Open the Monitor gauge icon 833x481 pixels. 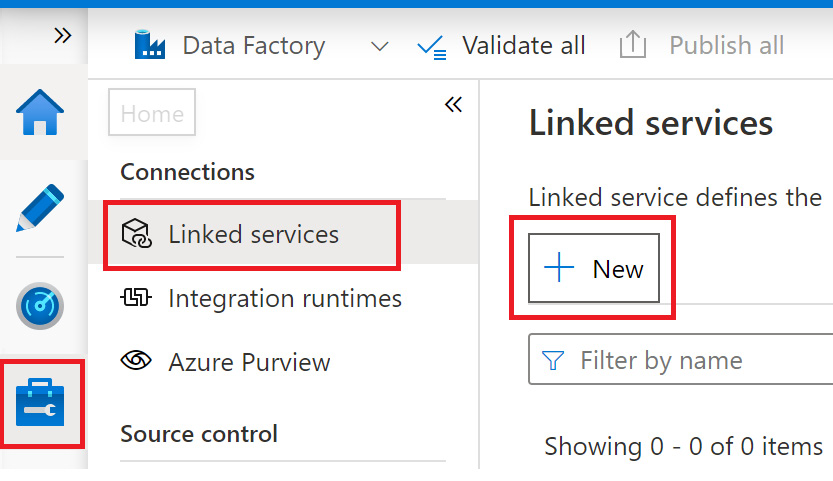[40, 305]
